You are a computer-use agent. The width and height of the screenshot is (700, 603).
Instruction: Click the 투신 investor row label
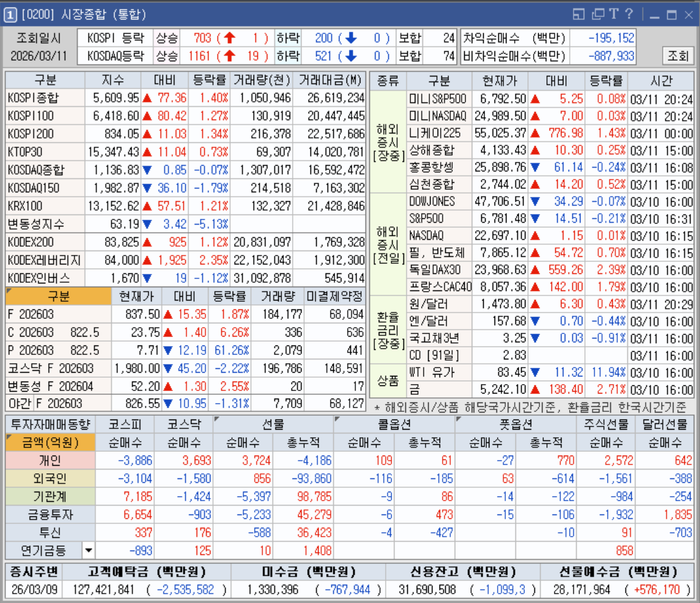click(51, 532)
